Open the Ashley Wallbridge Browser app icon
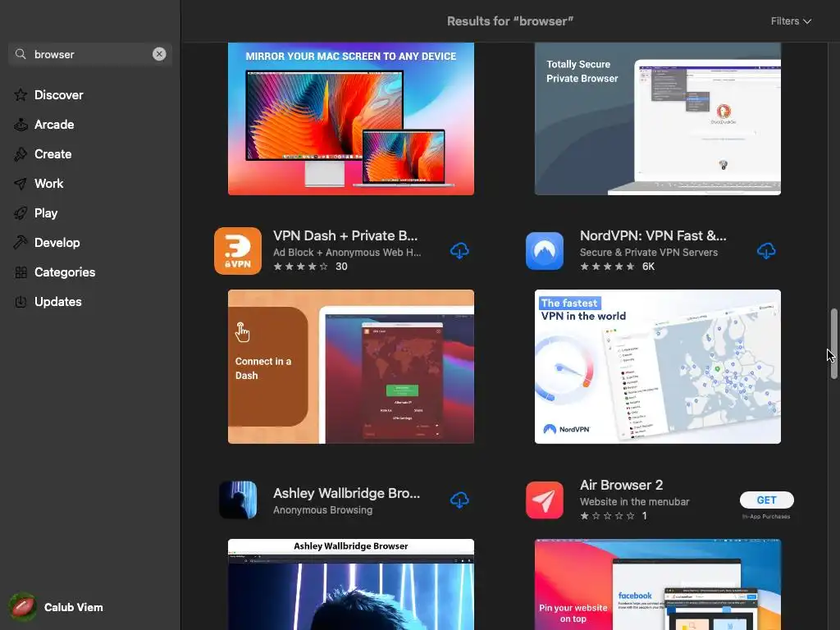Viewport: 840px width, 630px height. pos(238,500)
